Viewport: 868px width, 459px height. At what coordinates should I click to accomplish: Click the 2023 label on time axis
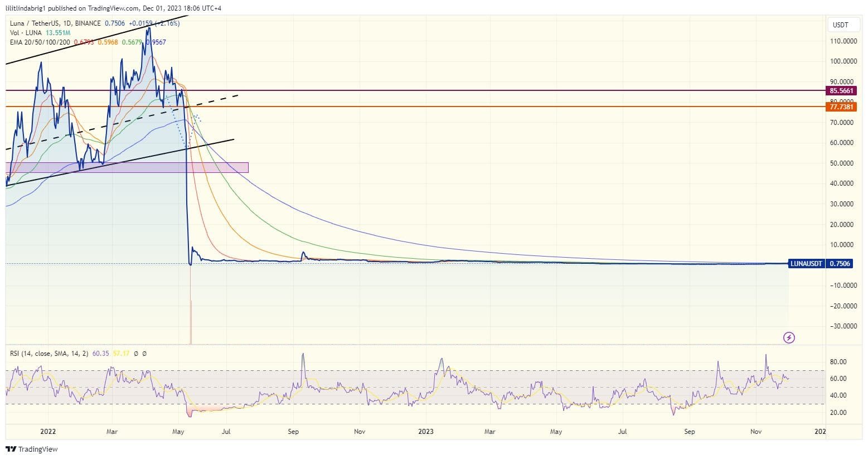pyautogui.click(x=426, y=432)
